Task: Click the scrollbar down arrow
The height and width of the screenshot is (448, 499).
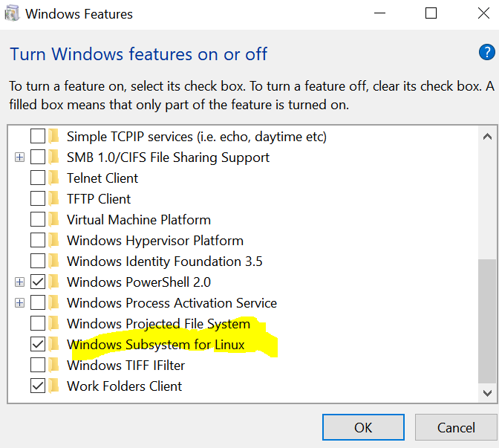Action: (487, 393)
